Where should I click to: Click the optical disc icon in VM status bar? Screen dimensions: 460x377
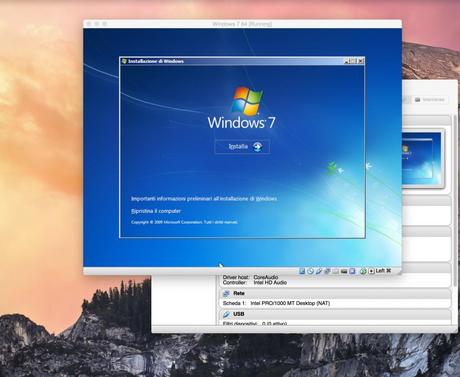pyautogui.click(x=310, y=271)
